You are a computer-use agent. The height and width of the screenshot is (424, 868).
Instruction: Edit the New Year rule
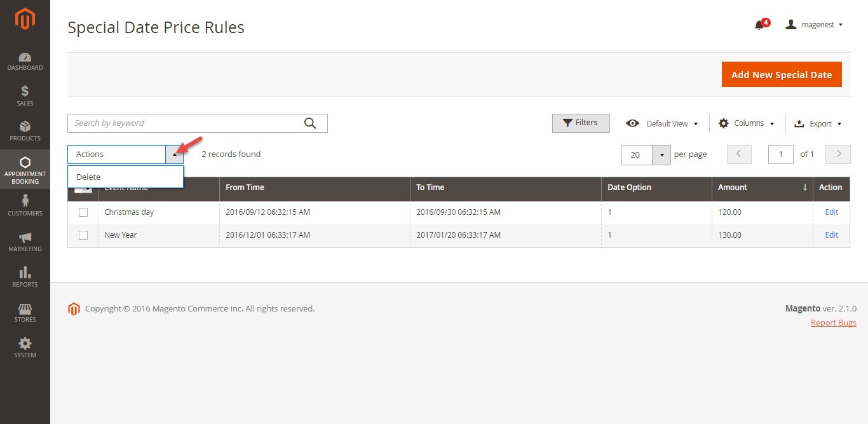pos(831,235)
